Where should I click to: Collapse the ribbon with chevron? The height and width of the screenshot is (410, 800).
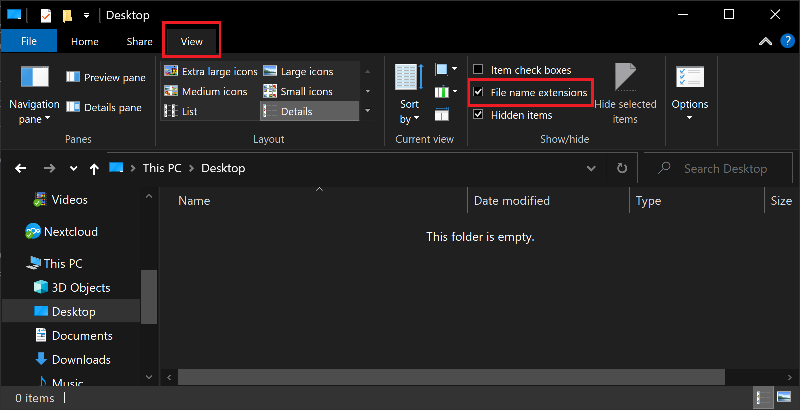[765, 41]
